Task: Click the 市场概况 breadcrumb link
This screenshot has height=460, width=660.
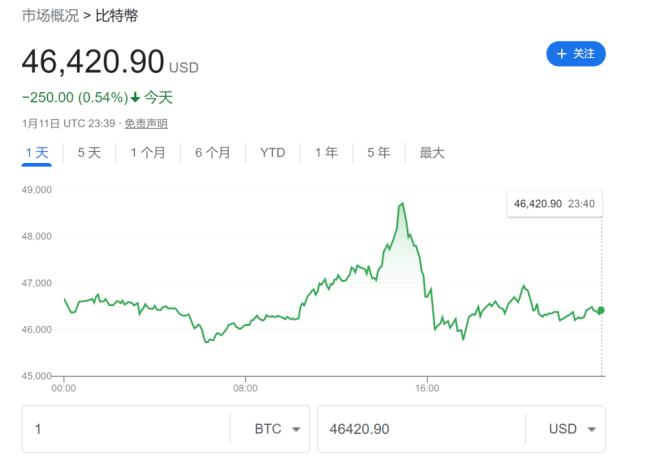Action: [x=50, y=15]
